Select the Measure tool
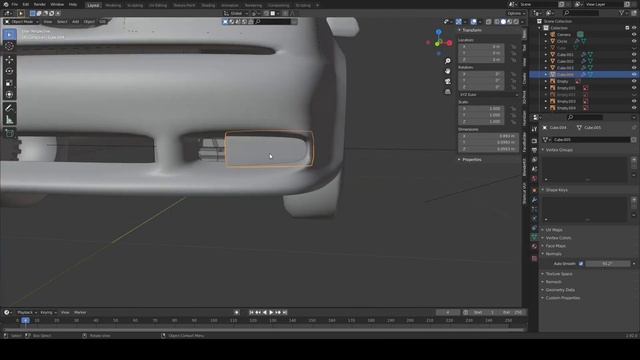Viewport: 640px width, 360px height. tap(9, 120)
